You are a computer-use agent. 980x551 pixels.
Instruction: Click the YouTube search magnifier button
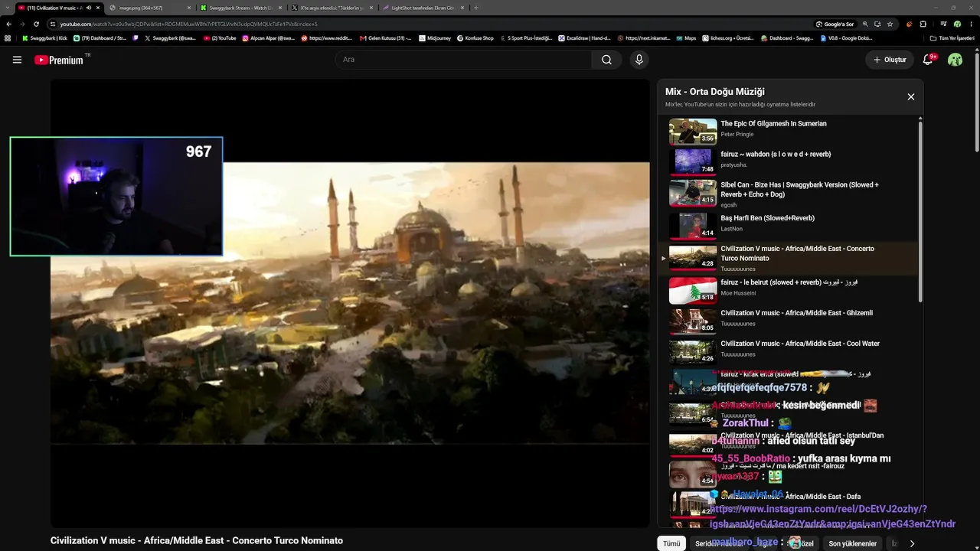[606, 60]
